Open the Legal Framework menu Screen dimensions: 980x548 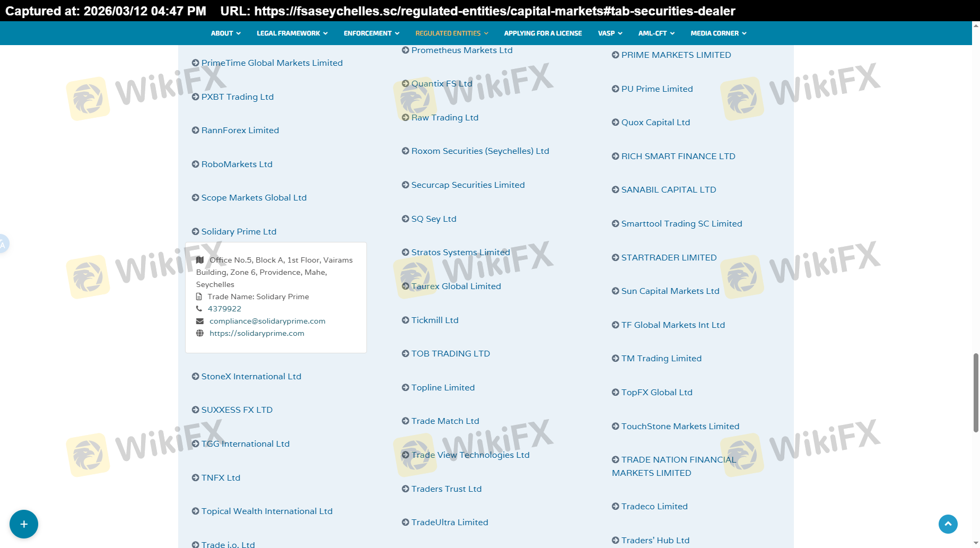292,33
